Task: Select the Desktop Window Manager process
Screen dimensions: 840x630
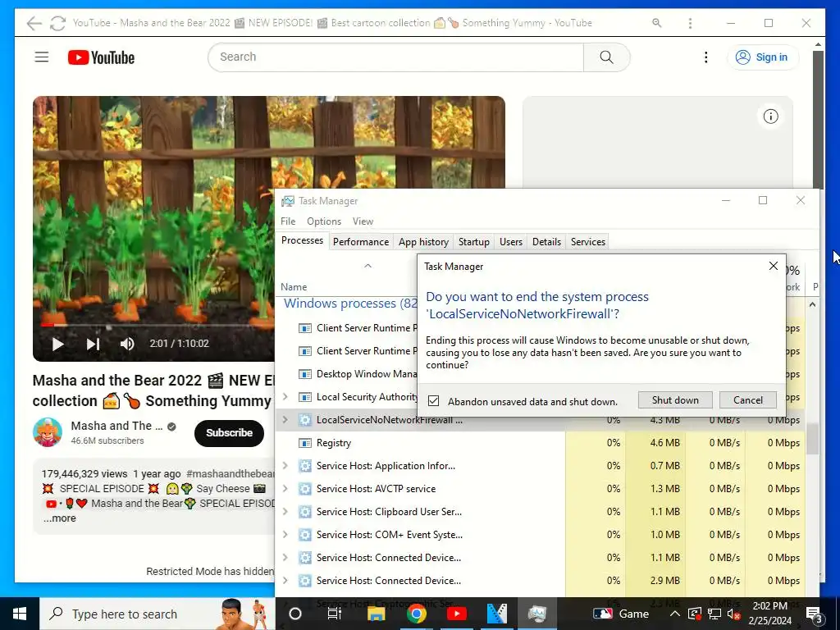Action: (367, 374)
